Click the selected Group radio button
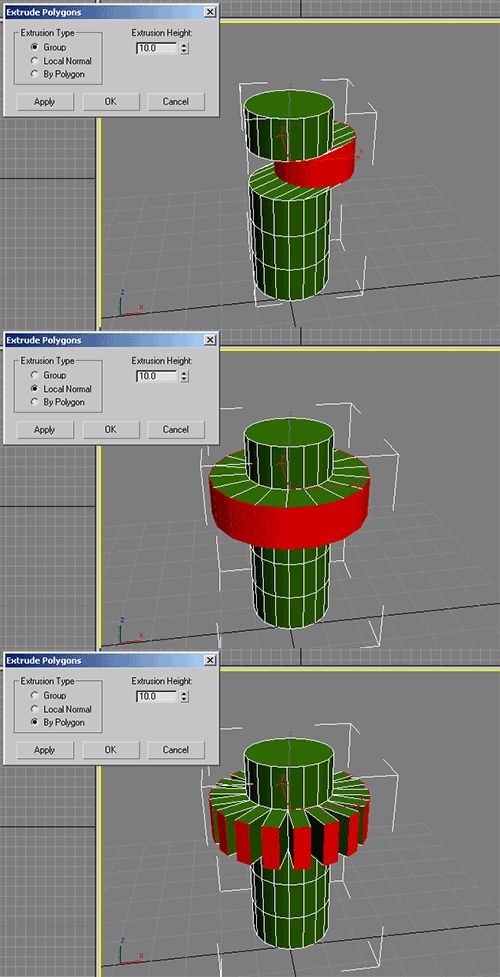Image resolution: width=500 pixels, height=977 pixels. click(35, 47)
